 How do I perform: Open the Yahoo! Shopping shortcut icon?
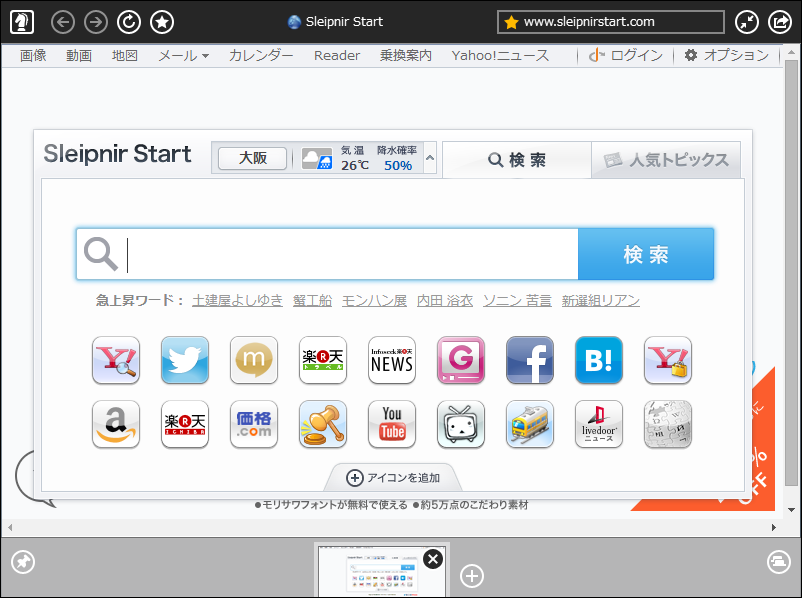tap(668, 360)
